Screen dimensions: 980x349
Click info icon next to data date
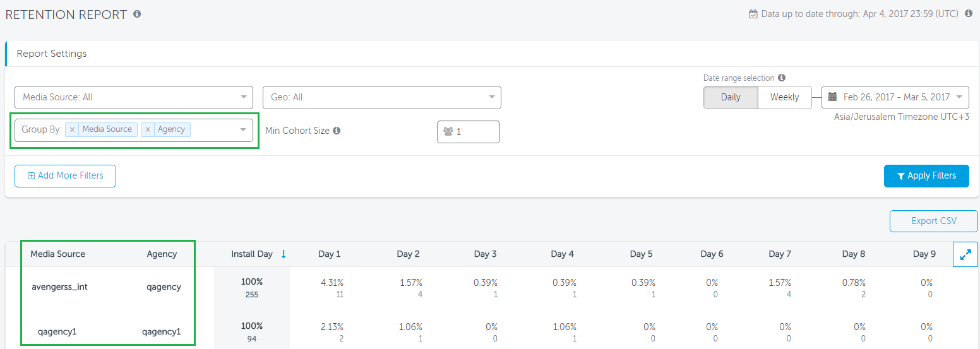point(969,13)
